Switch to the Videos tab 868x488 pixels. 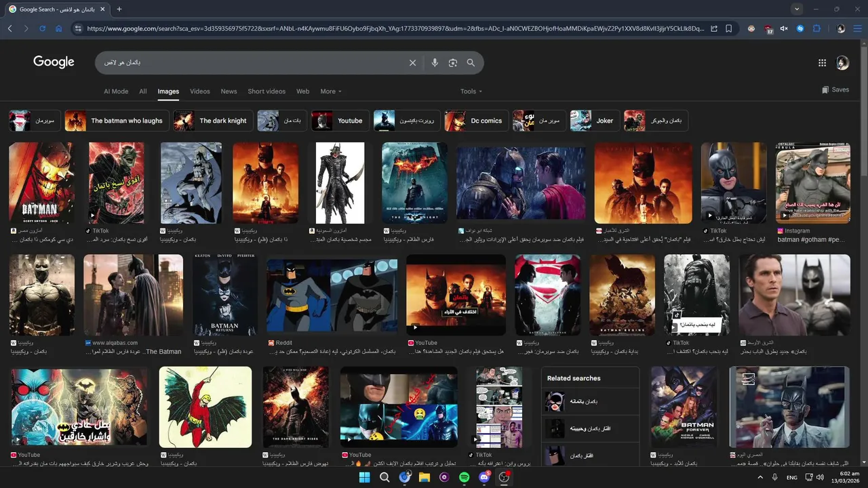(x=200, y=91)
